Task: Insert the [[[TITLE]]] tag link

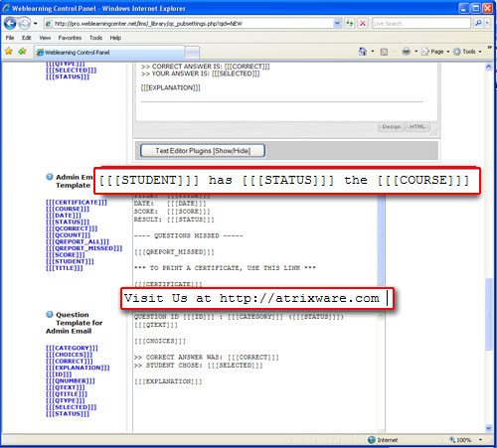Action: 65,268
